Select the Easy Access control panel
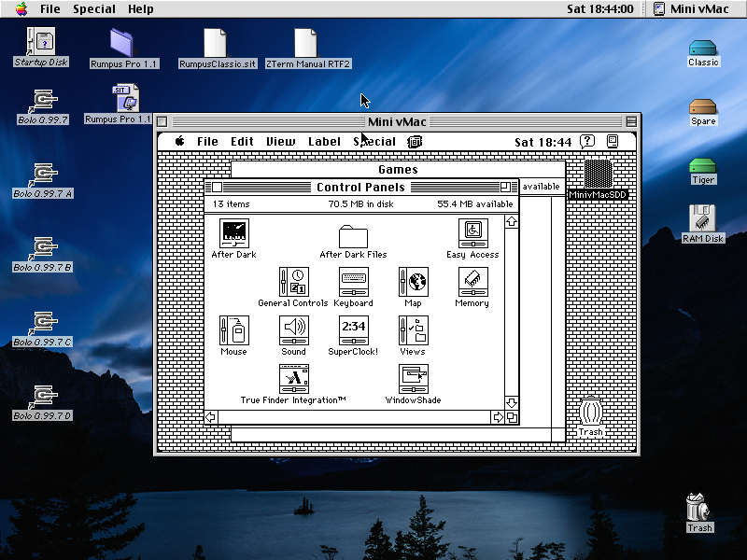 [472, 233]
